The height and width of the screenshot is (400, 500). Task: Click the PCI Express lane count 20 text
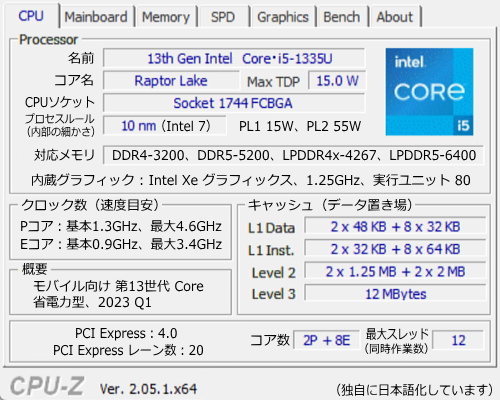(128, 350)
